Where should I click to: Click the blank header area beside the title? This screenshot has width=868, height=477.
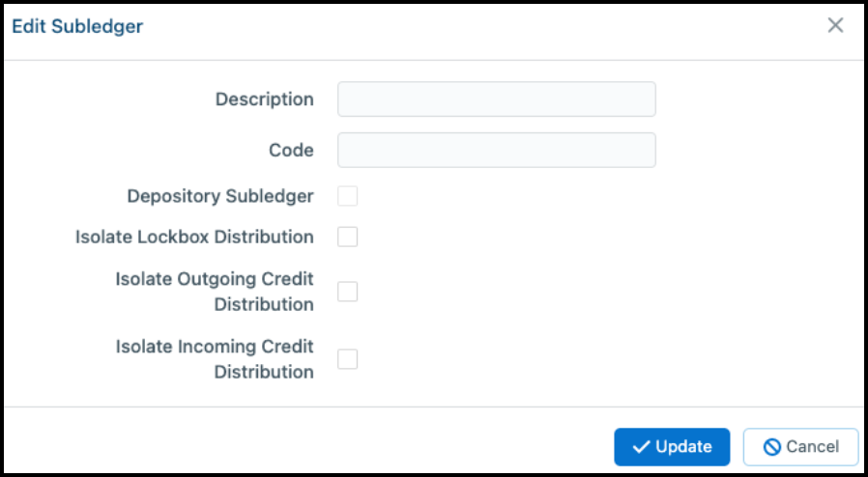[x=481, y=26]
